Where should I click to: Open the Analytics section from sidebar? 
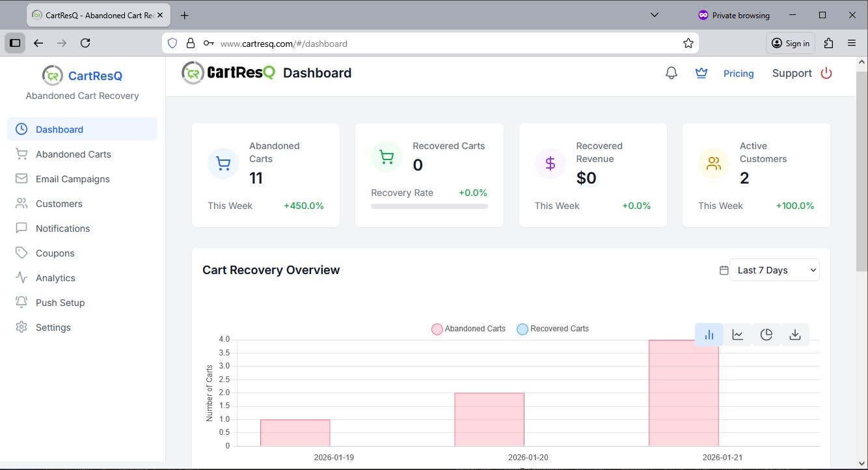click(x=55, y=277)
